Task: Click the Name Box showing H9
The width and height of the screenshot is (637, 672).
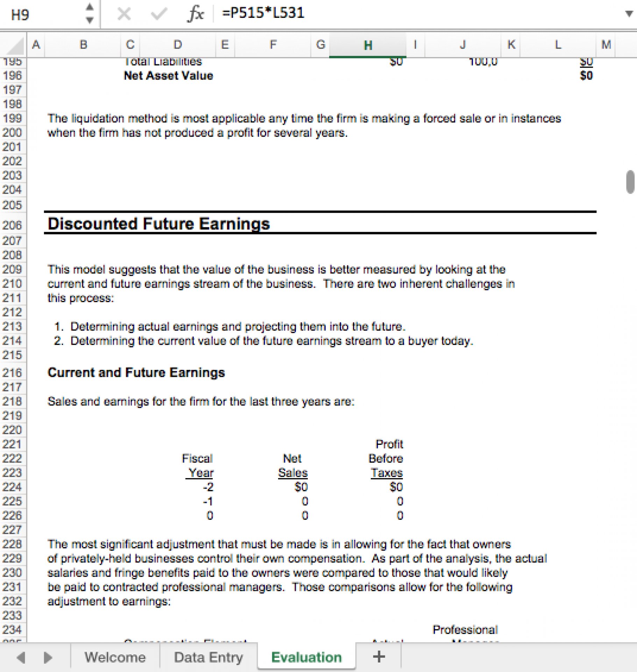Action: point(42,14)
